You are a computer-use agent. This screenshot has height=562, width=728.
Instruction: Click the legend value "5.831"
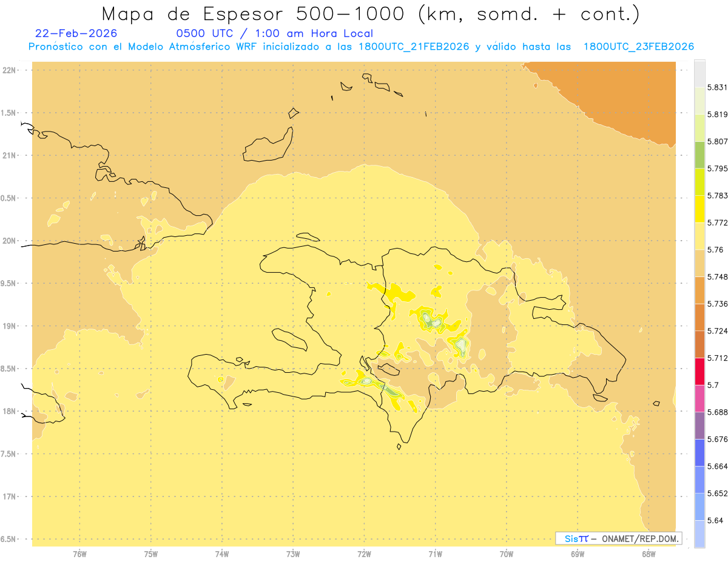[718, 87]
